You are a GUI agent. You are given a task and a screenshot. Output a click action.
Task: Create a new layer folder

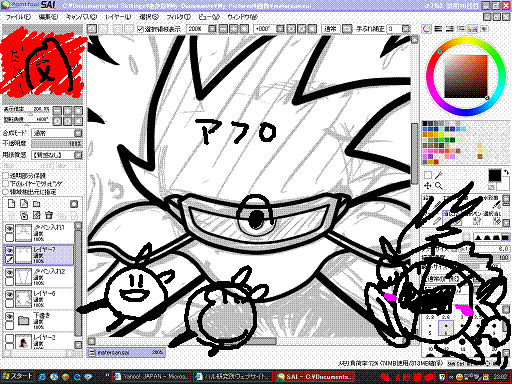click(x=36, y=204)
